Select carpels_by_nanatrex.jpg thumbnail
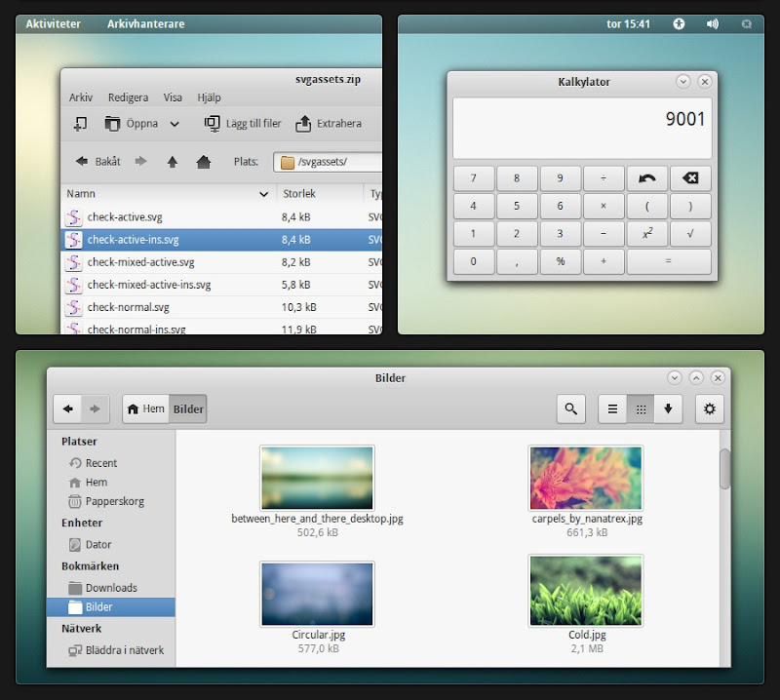The image size is (780, 700). click(586, 478)
